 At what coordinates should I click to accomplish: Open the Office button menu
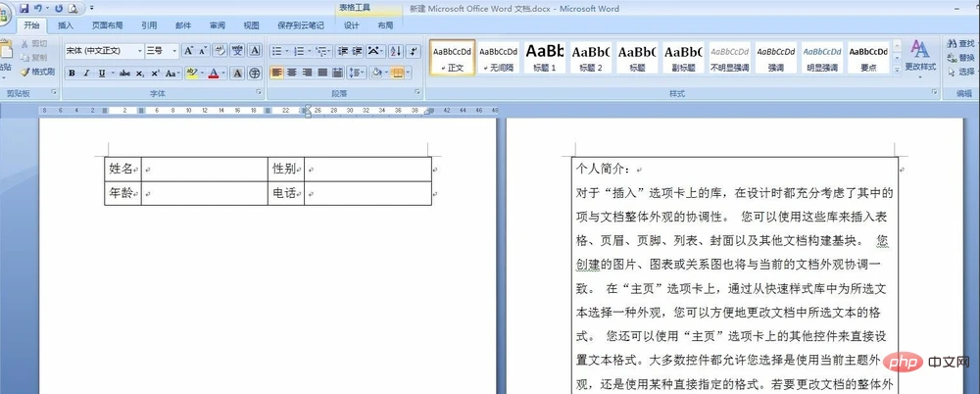click(4, 14)
